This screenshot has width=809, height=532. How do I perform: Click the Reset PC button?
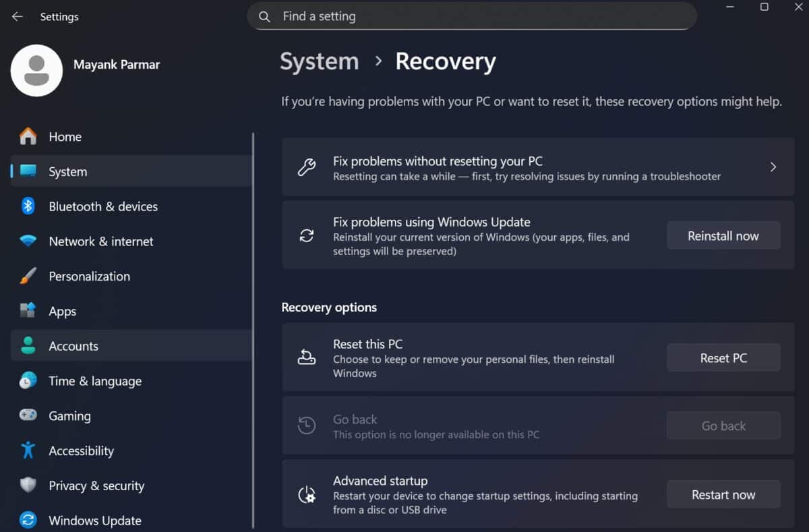click(723, 358)
